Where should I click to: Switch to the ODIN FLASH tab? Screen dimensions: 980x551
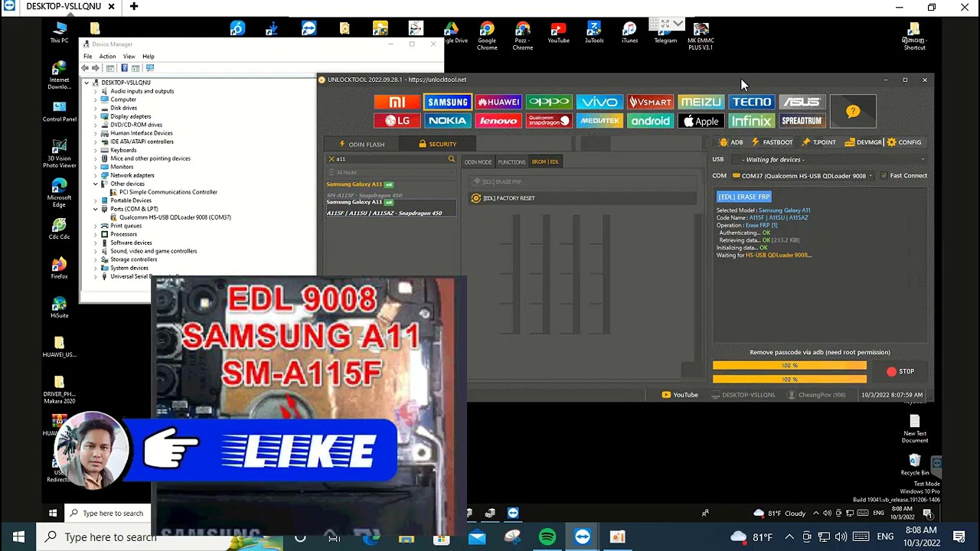tap(362, 144)
